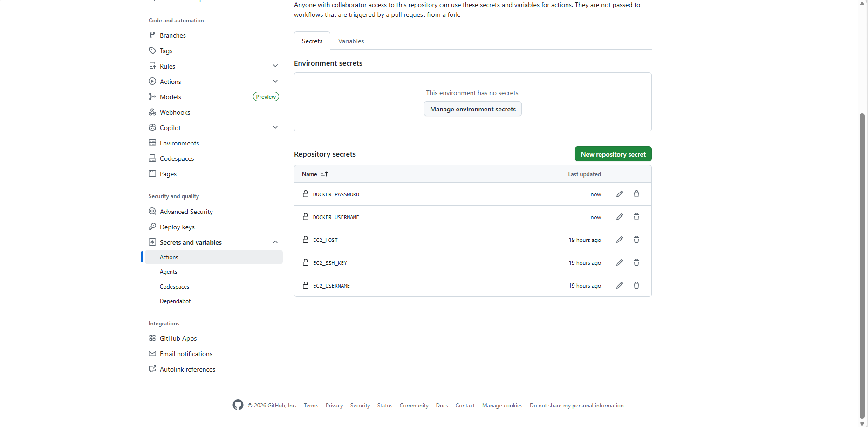
Task: Click the scrollbar down arrow
Action: [x=862, y=423]
